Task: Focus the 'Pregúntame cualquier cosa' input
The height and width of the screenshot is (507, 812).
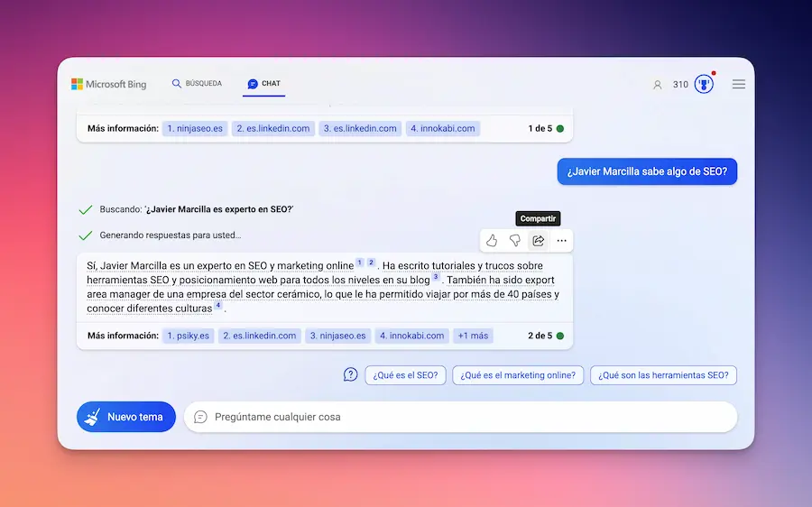Action: 460,417
